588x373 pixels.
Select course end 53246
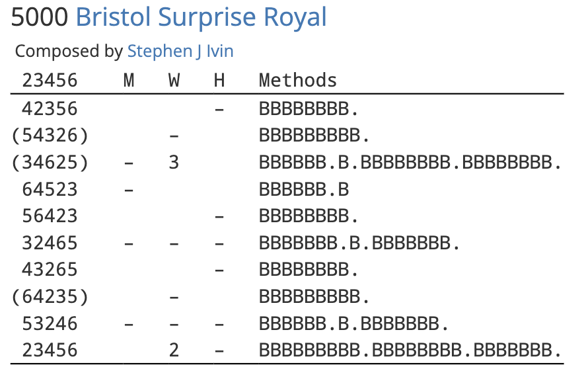tap(50, 324)
